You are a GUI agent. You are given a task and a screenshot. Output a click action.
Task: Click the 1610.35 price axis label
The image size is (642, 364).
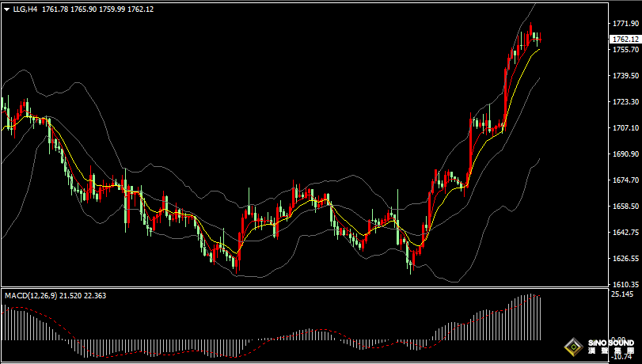[x=625, y=284]
